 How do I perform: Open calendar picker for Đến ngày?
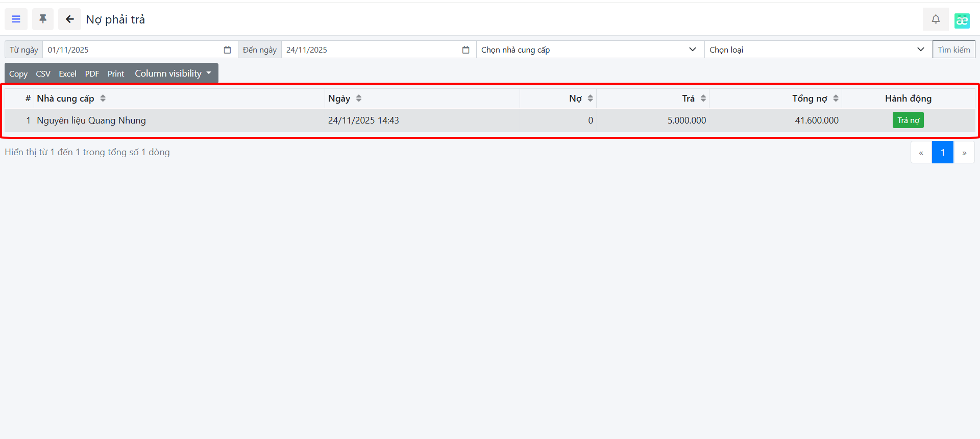click(x=465, y=50)
